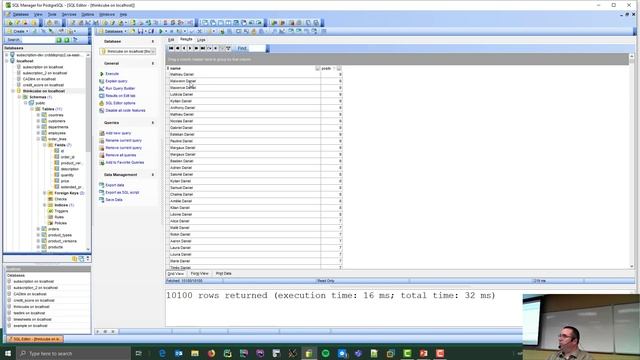Collapse the Database section chevron
This screenshot has height=360, width=640.
(x=153, y=42)
